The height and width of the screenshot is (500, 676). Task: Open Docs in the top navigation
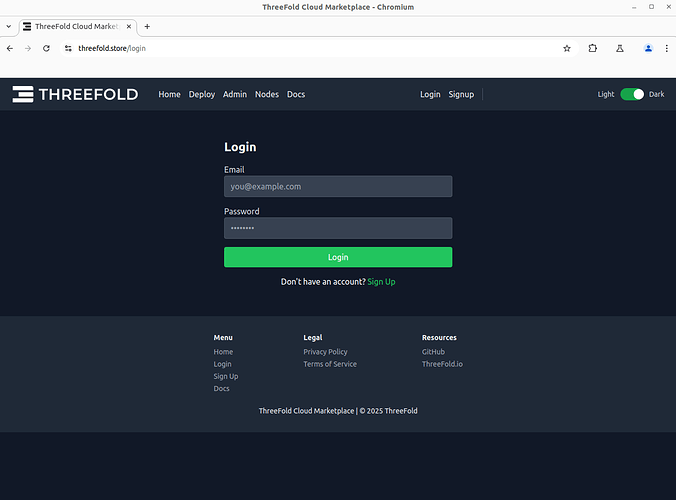coord(296,94)
